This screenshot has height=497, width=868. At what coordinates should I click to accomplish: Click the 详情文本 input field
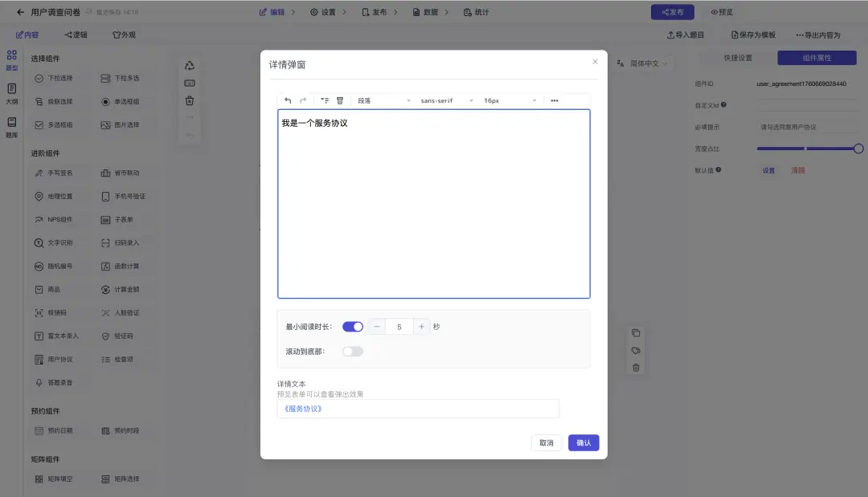pyautogui.click(x=418, y=409)
